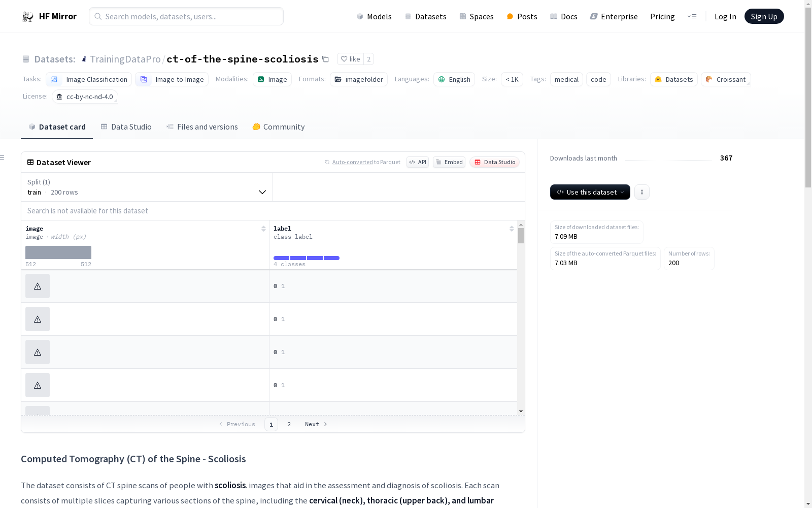Click Log In
This screenshot has height=508, width=812.
coord(725,16)
